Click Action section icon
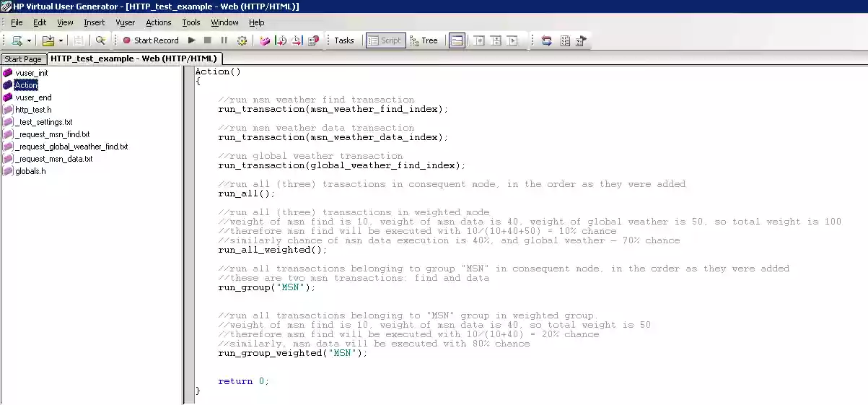 (x=8, y=85)
